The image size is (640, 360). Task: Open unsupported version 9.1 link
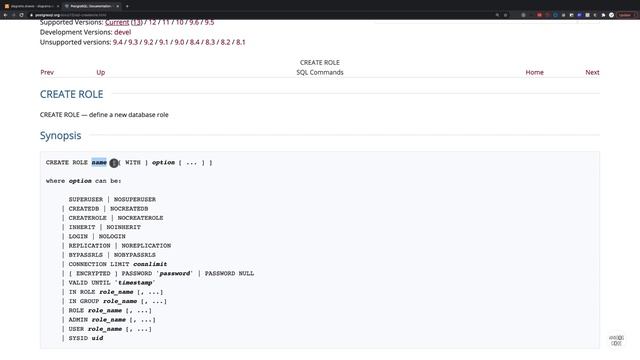[x=164, y=42]
